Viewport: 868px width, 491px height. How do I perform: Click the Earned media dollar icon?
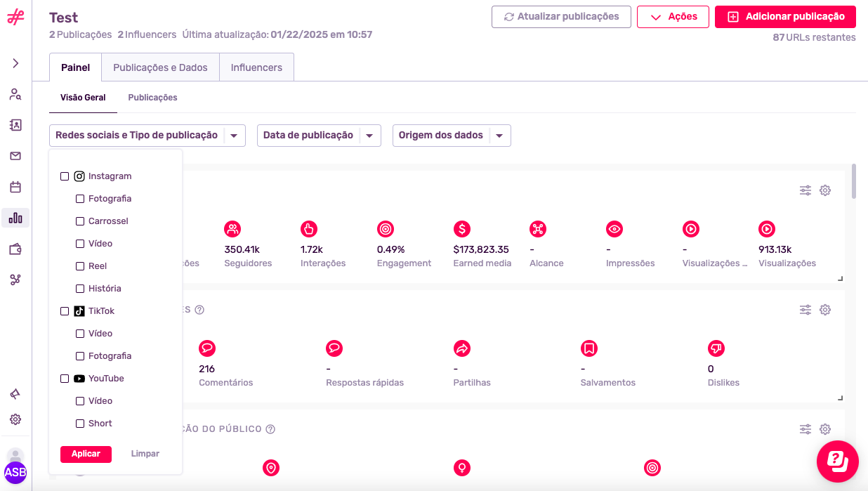462,228
